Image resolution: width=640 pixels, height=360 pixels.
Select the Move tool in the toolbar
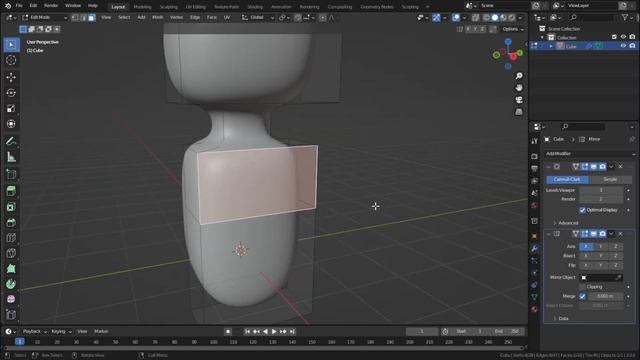click(11, 77)
